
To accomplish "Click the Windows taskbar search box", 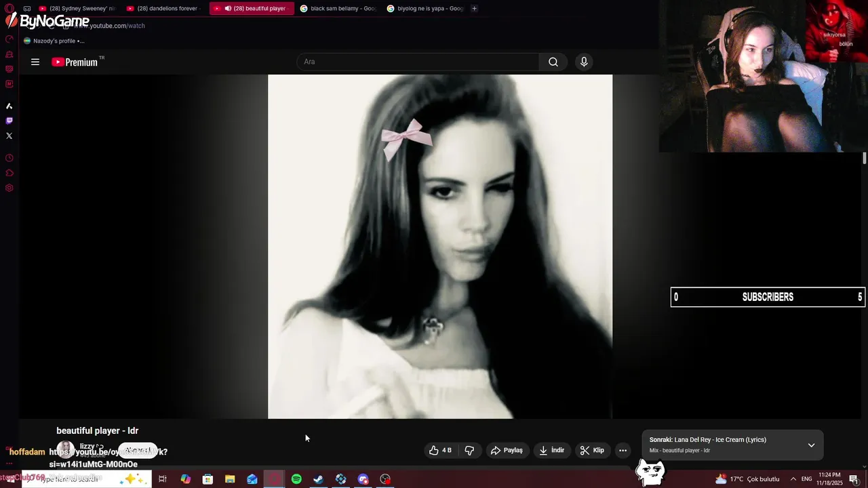I will pyautogui.click(x=86, y=479).
